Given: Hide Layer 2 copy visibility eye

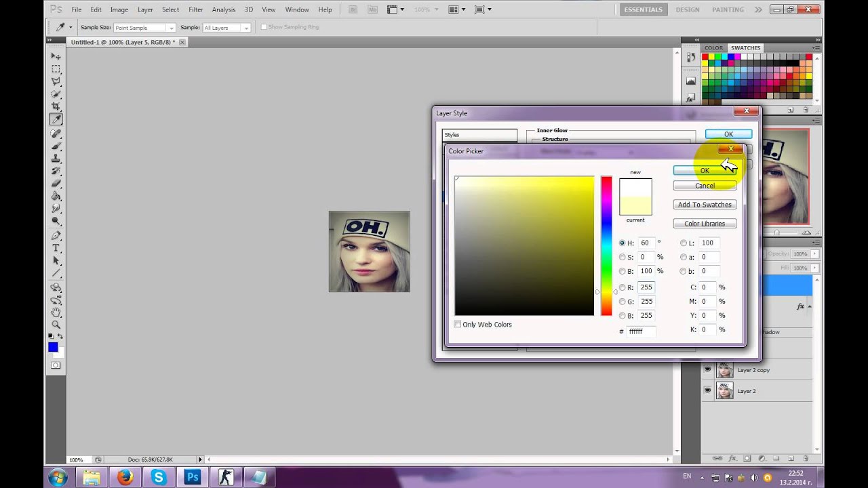Looking at the screenshot, I should (707, 370).
